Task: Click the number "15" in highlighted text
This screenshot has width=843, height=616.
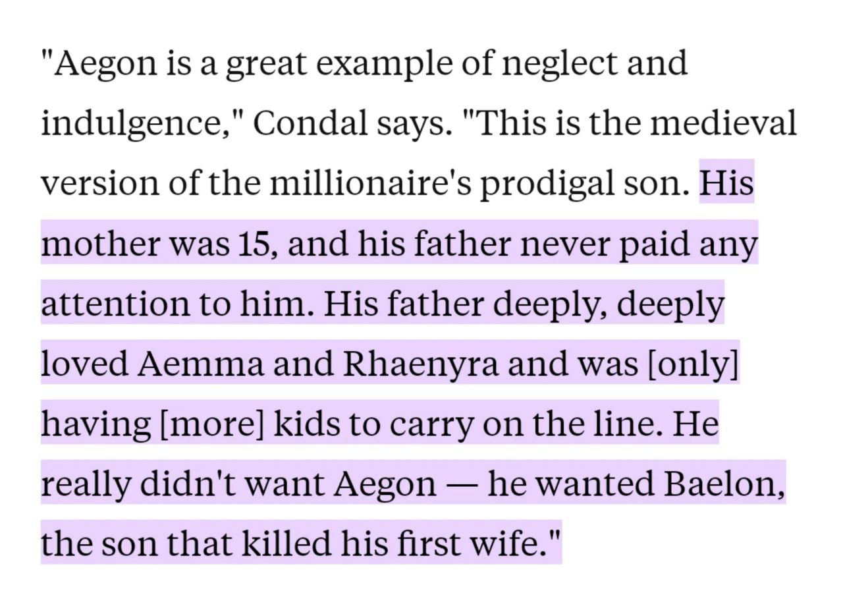Action: (250, 244)
